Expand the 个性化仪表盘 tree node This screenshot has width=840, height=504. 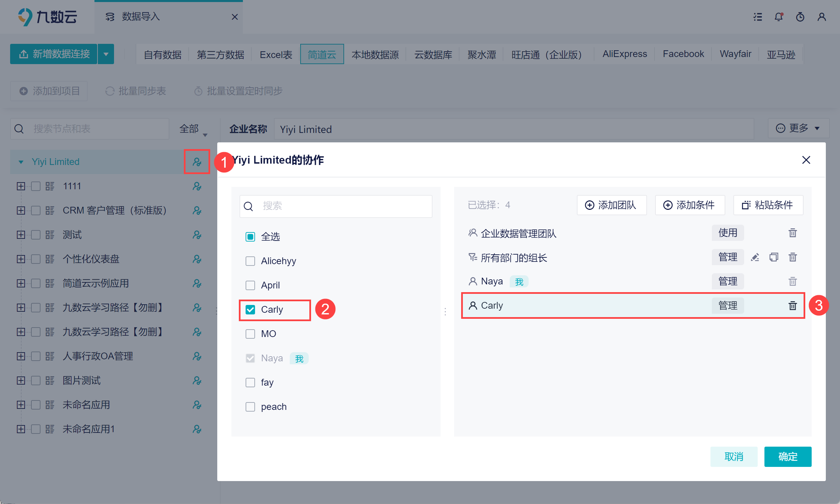[x=21, y=259]
